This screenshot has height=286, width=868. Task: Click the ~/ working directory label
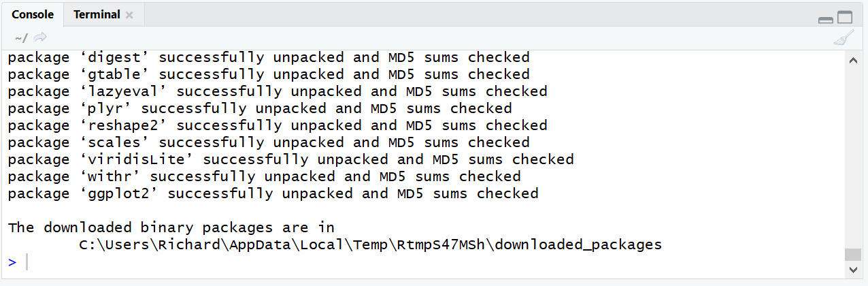pyautogui.click(x=21, y=37)
